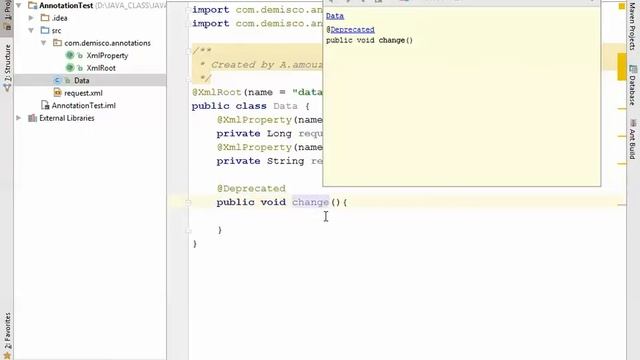Select XmlProperty in the project tree

(x=107, y=56)
